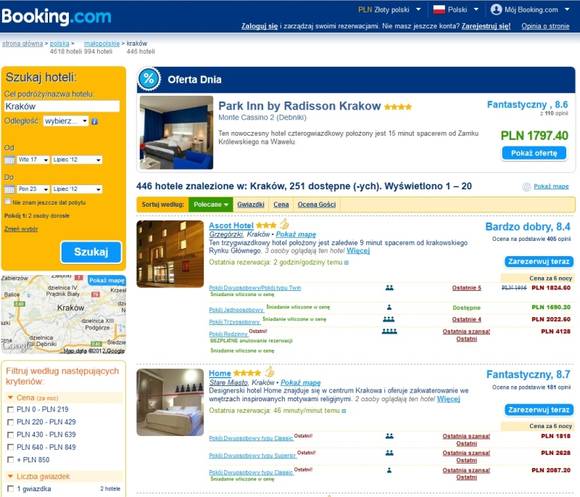Open the Odległość 'wybierz' dropdown
Screen dimensions: 580x497
point(66,121)
